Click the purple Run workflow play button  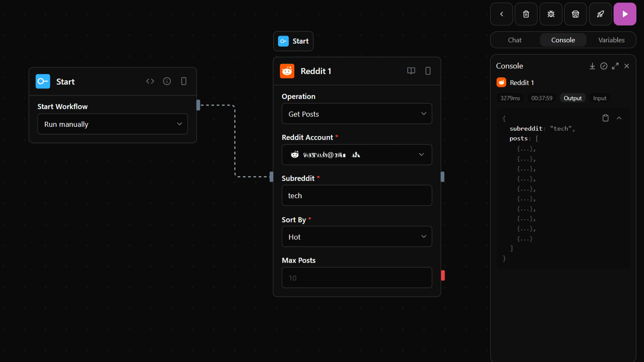point(625,14)
